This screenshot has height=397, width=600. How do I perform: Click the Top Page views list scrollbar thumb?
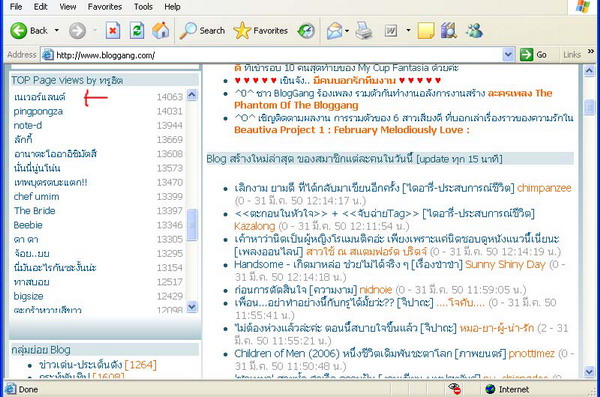pyautogui.click(x=192, y=224)
